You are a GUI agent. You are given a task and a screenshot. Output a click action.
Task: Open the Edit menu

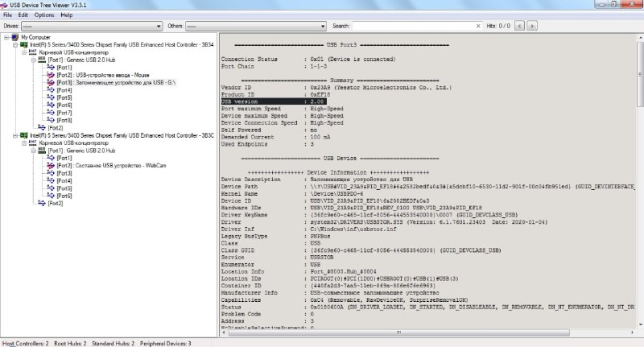[23, 14]
